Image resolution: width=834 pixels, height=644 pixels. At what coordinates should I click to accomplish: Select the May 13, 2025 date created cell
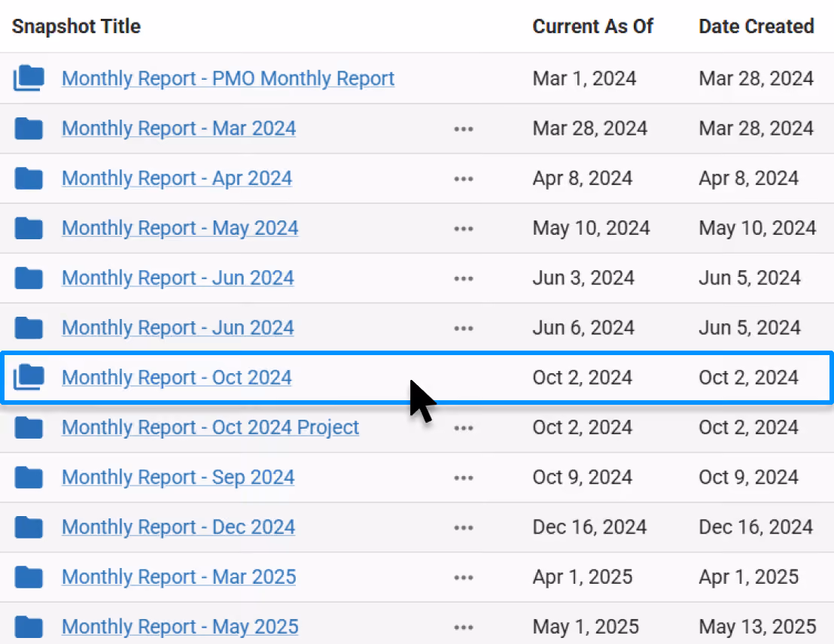point(757,627)
